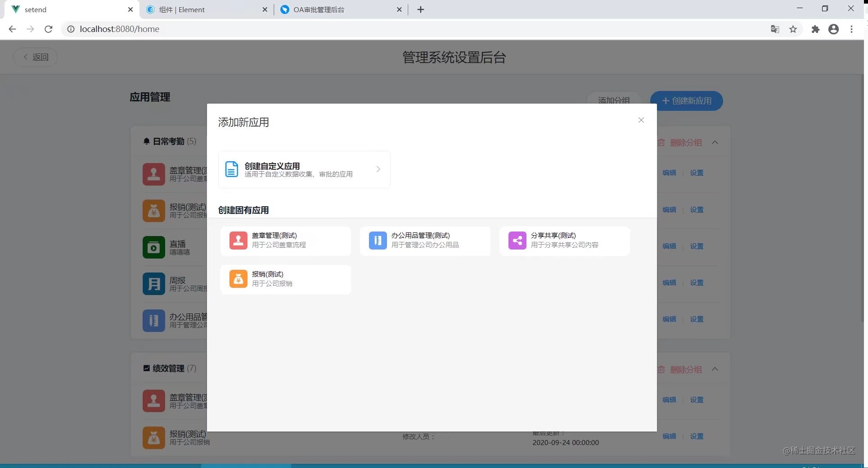Click the document icon of 创建自定义应用
This screenshot has height=468, width=868.
pos(231,169)
